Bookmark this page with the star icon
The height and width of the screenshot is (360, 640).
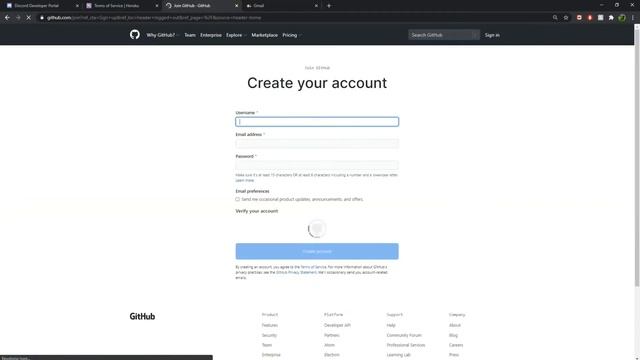point(566,18)
